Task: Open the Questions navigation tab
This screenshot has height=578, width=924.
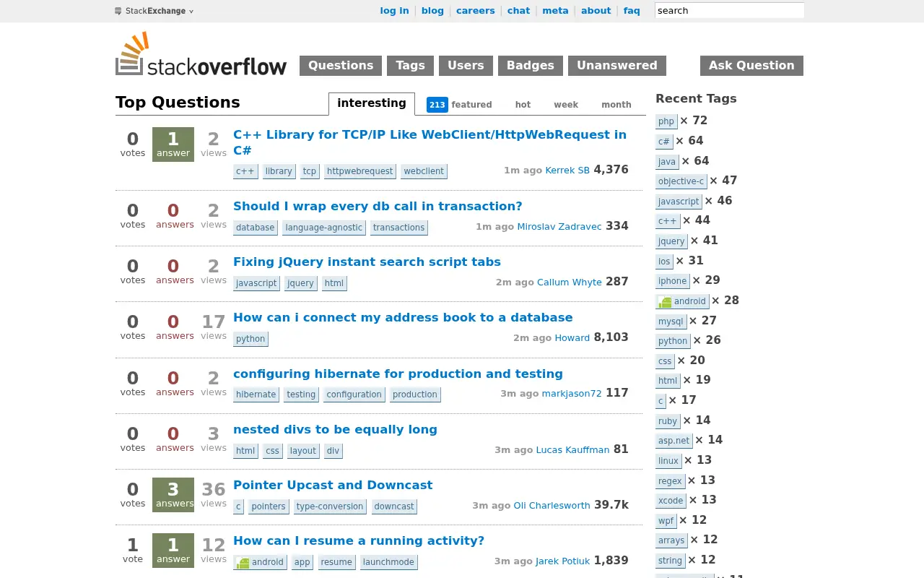Action: tap(341, 66)
